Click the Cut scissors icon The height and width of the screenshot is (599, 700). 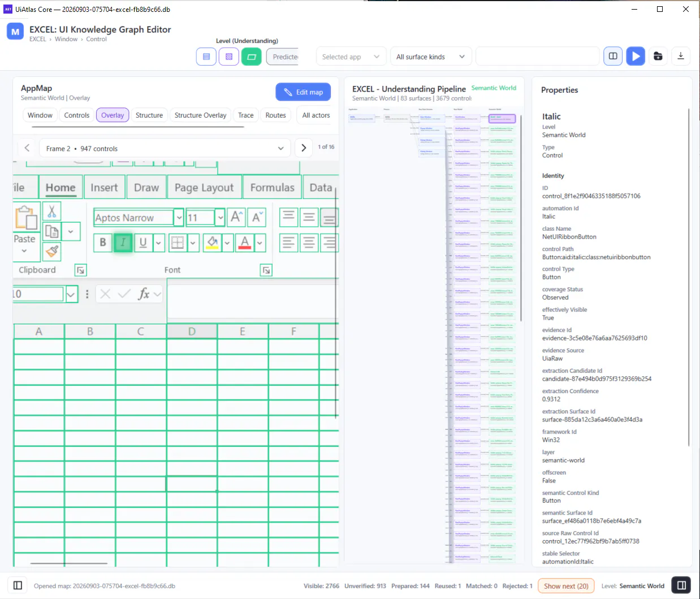(51, 212)
